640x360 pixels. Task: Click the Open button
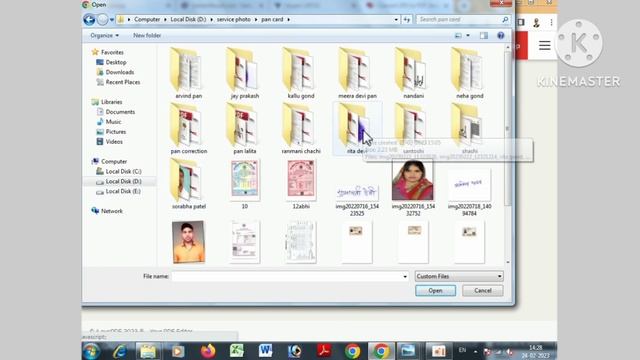[x=436, y=290]
